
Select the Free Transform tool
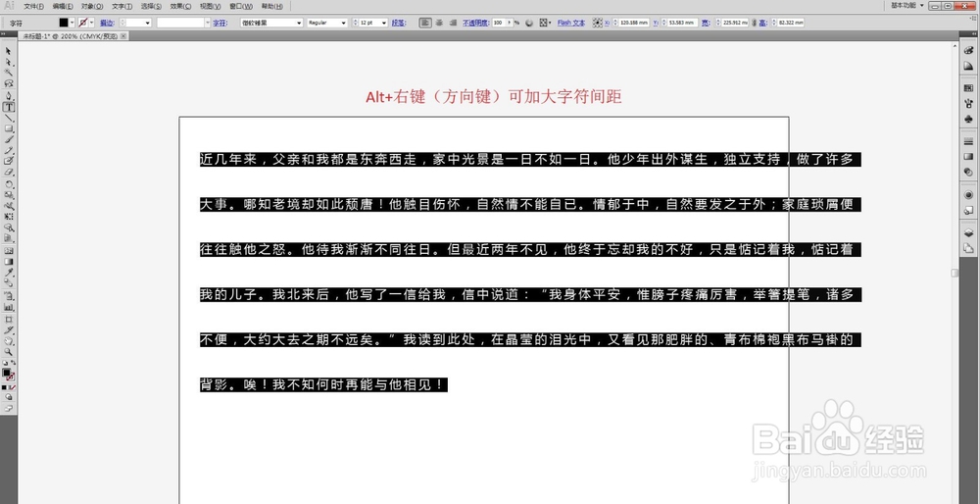pyautogui.click(x=9, y=217)
